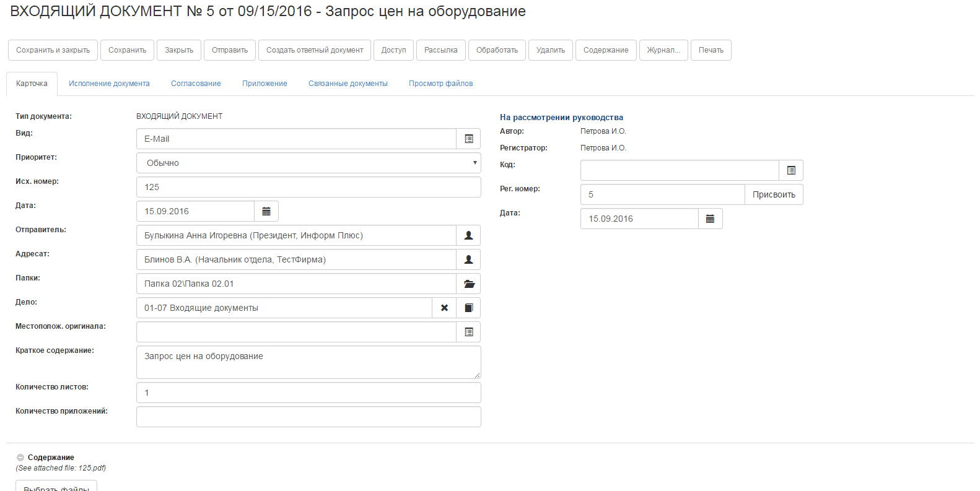980x491 pixels.
Task: Select sender via Отправитель person icon
Action: pyautogui.click(x=468, y=235)
